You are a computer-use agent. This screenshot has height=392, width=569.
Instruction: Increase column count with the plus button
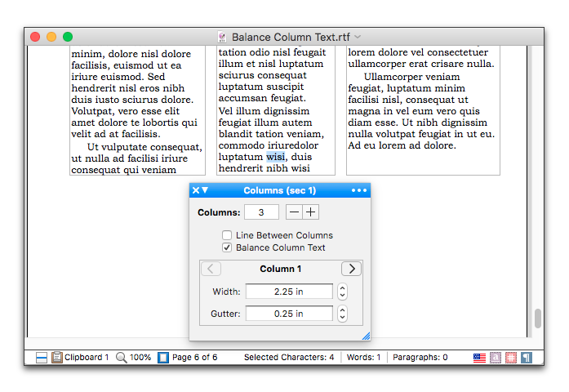pyautogui.click(x=310, y=212)
